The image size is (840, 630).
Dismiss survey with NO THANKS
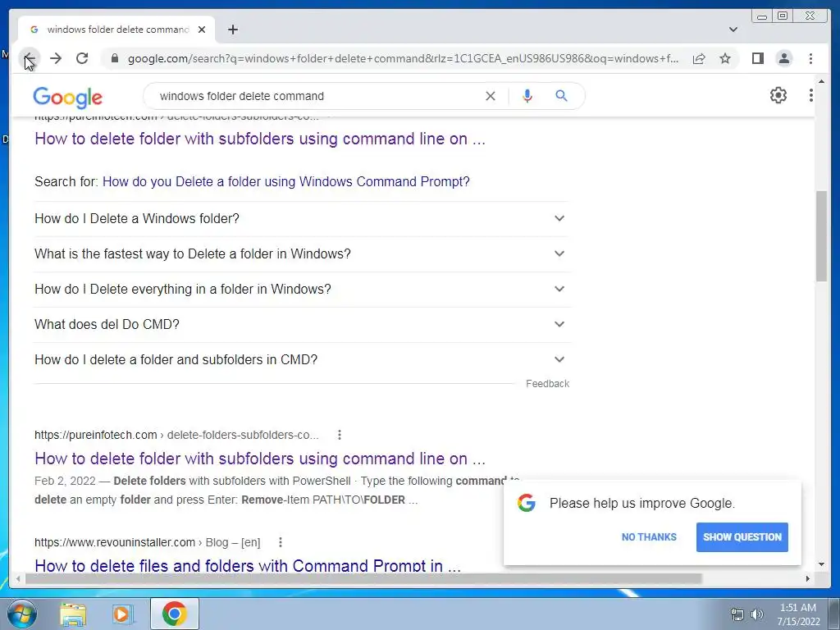(649, 536)
